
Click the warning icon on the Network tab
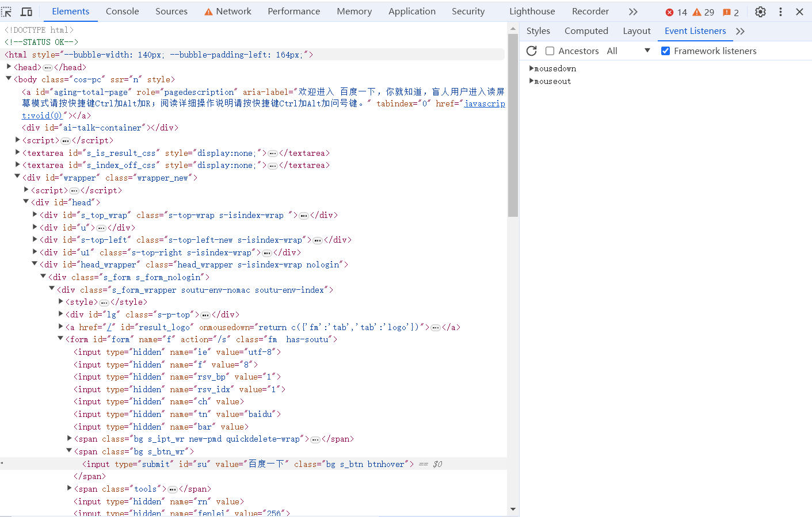[208, 12]
